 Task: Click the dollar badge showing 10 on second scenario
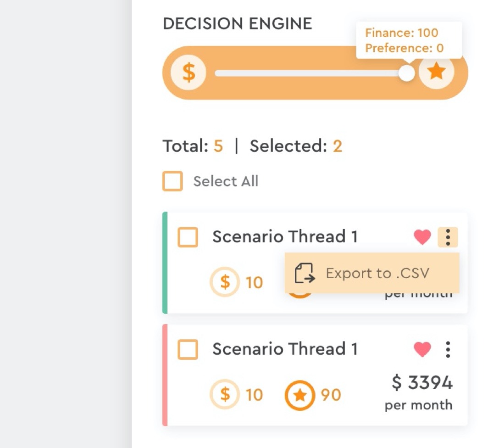(x=237, y=394)
